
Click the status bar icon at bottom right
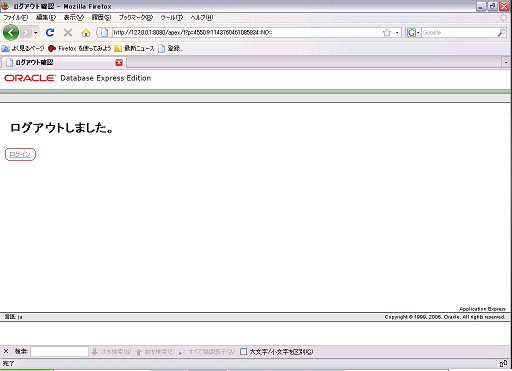[503, 364]
